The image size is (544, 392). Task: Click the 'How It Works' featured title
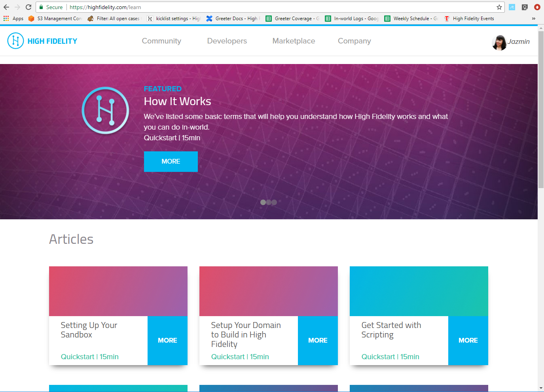click(x=177, y=101)
